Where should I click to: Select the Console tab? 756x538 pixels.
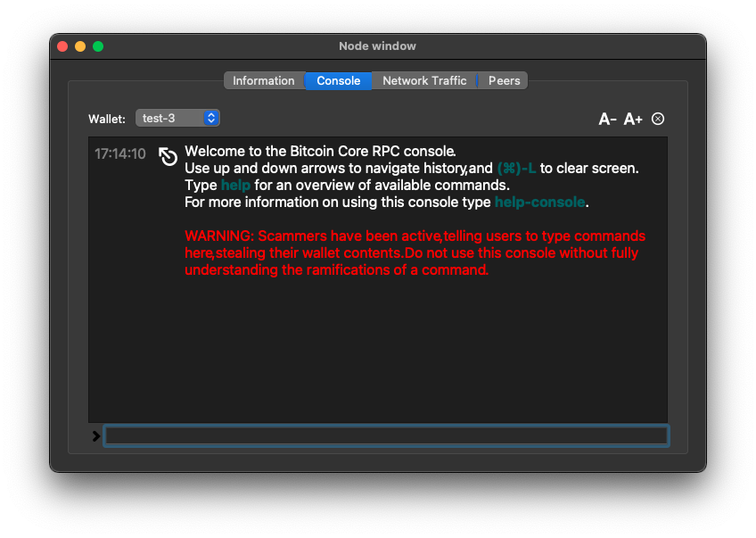pos(338,80)
